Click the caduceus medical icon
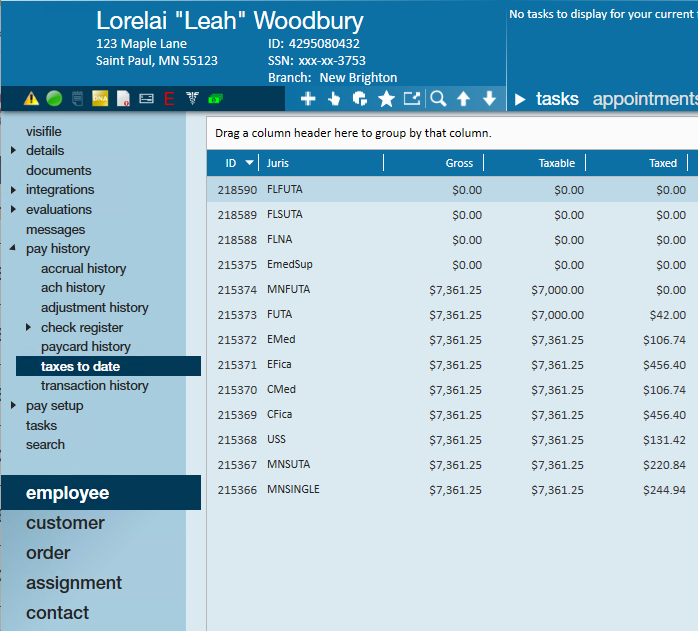This screenshot has width=698, height=631. 192,98
